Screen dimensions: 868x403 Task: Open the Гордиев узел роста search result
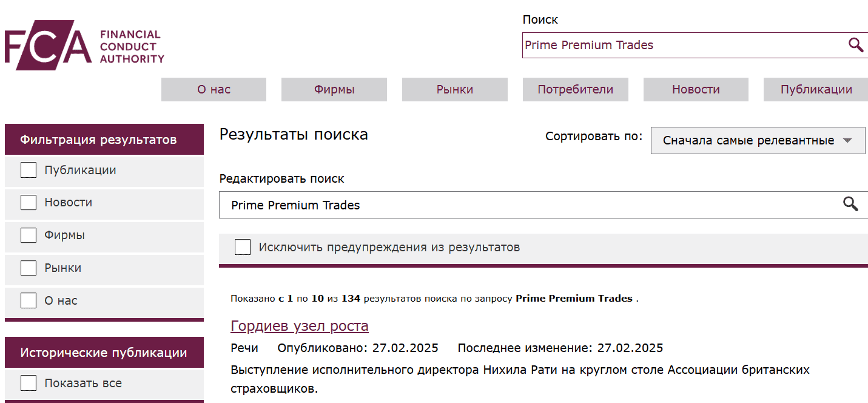[x=299, y=326]
